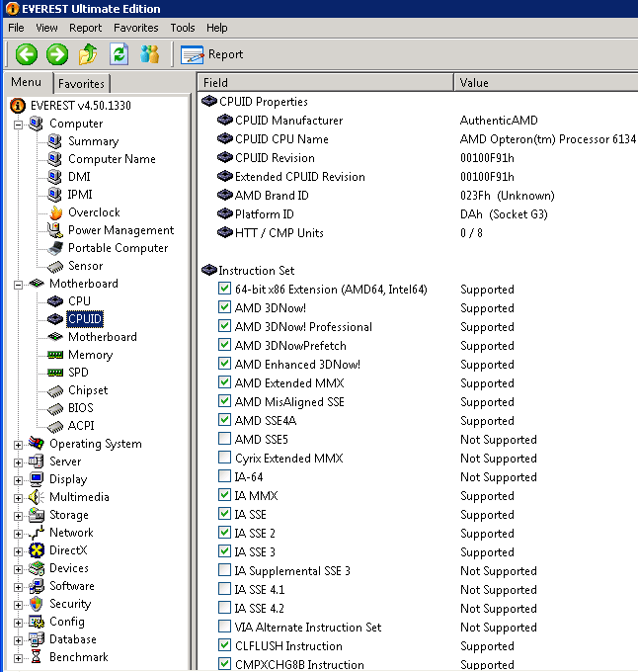Expand the Server node
The height and width of the screenshot is (672, 638).
[18, 462]
